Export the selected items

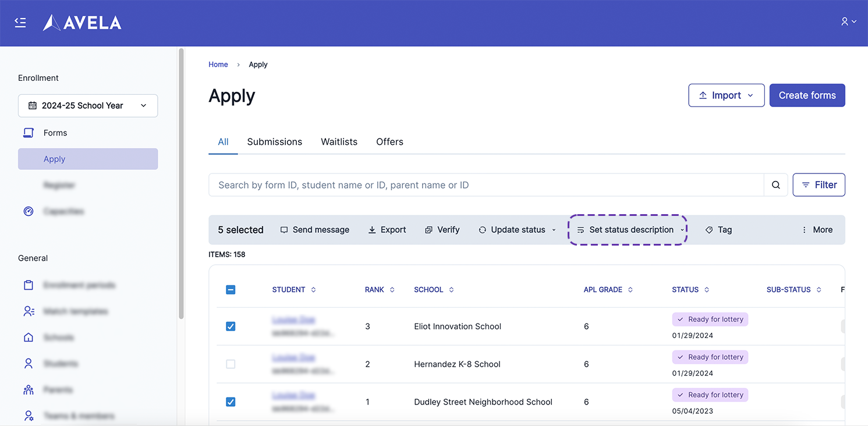[387, 230]
